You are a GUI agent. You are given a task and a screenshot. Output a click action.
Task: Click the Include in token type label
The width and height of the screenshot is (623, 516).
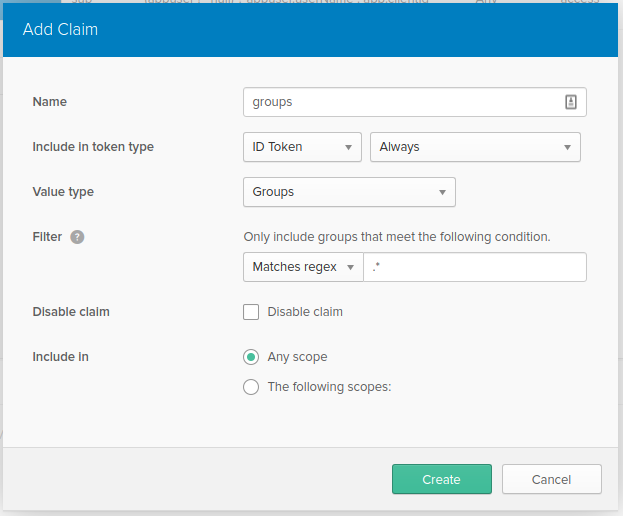93,147
